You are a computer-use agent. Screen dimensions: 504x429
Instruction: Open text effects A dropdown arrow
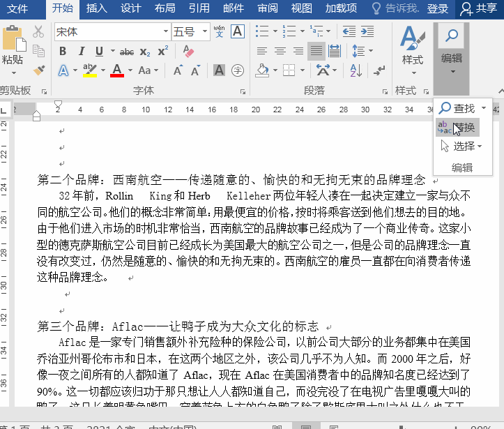tap(75, 70)
